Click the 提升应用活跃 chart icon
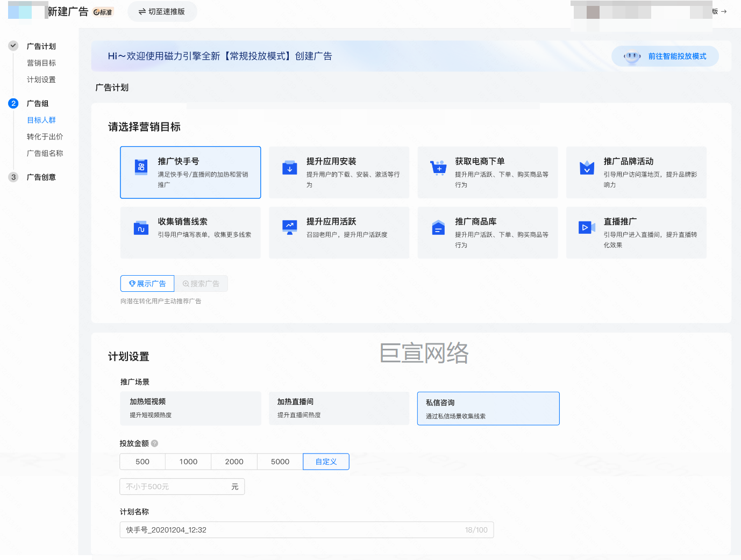741x560 pixels. 290,227
